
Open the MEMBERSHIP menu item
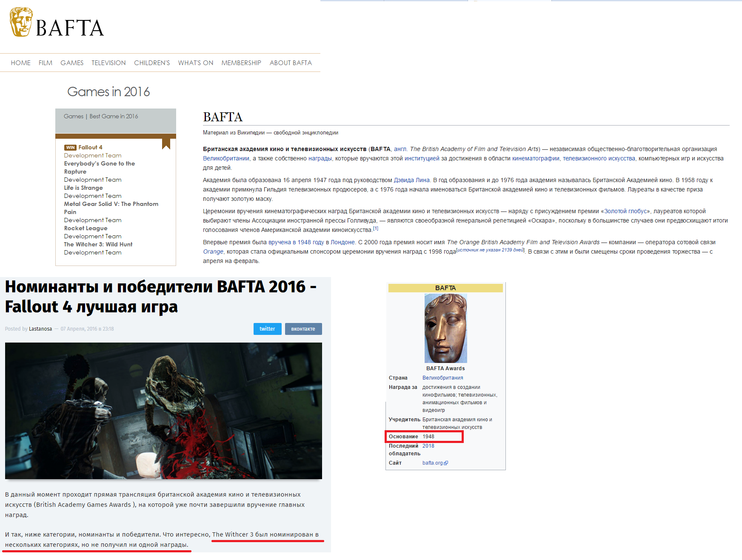(241, 63)
